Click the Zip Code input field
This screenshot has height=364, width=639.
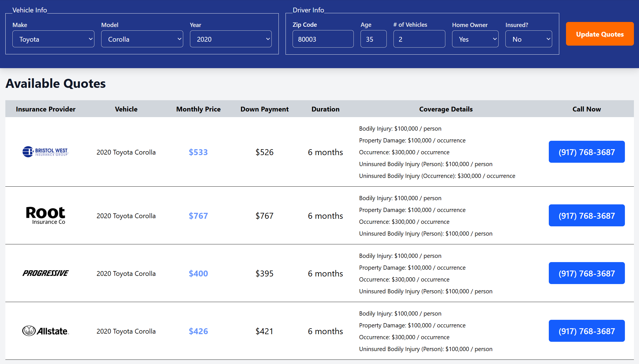(x=323, y=39)
